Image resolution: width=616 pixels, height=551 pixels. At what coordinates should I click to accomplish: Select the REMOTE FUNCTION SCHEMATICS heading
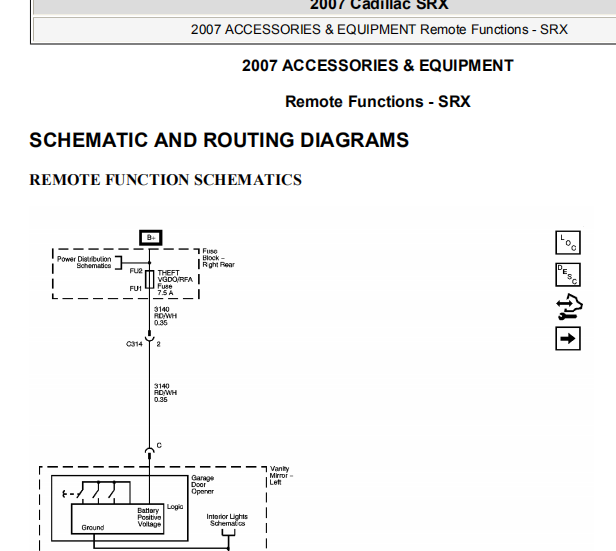pyautogui.click(x=165, y=180)
